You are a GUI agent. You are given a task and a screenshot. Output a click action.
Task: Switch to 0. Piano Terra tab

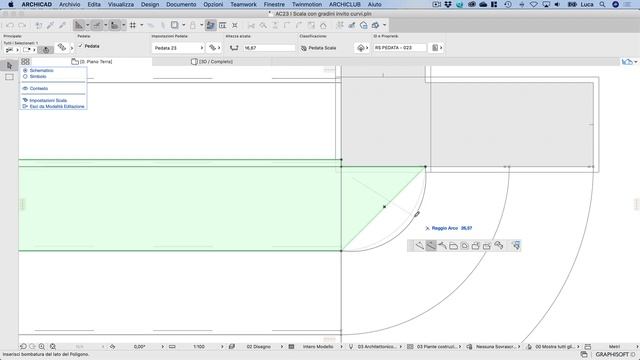pyautogui.click(x=92, y=62)
